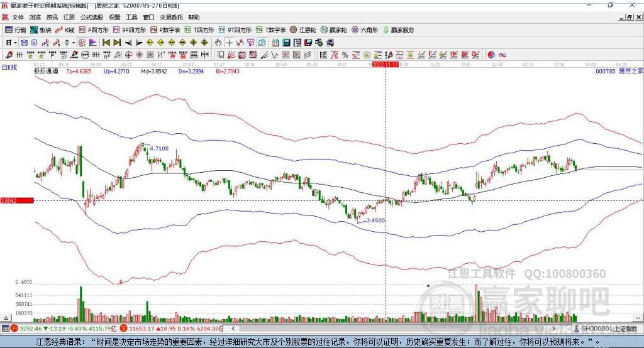Open the 日 period dropdown
Screen dimensions: 644x348
pos(11,43)
